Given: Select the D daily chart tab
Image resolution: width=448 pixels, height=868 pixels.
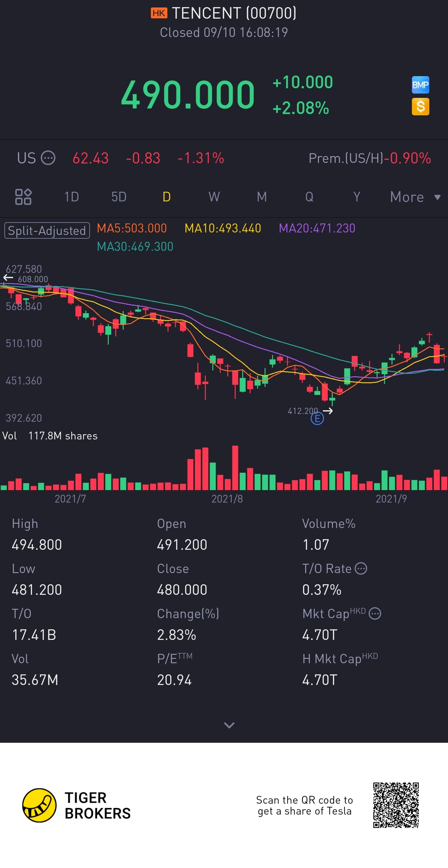Looking at the screenshot, I should pyautogui.click(x=167, y=197).
